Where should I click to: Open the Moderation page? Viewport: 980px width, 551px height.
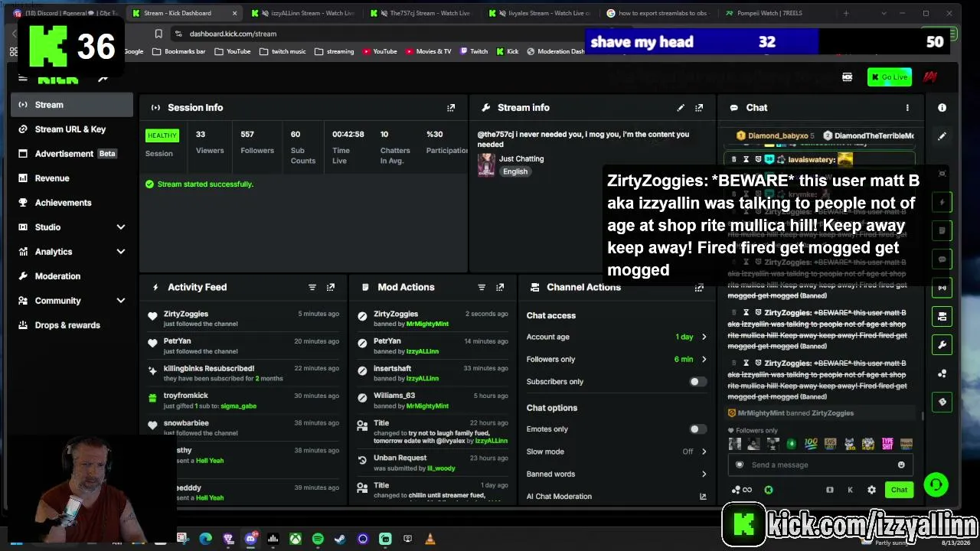(71, 276)
